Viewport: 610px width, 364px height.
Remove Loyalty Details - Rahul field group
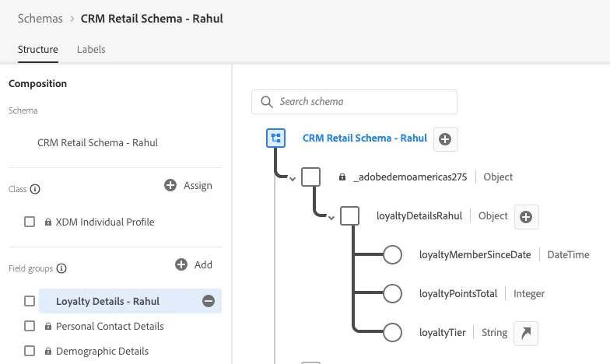(x=209, y=301)
